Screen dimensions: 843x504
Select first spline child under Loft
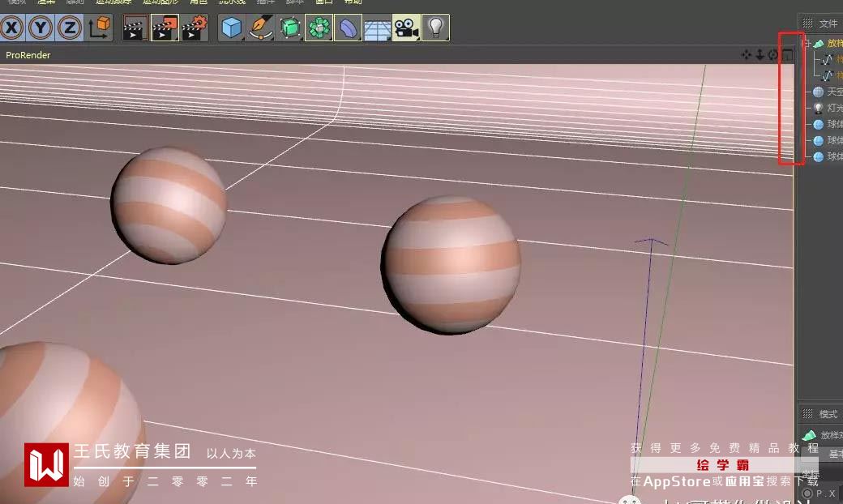point(827,59)
